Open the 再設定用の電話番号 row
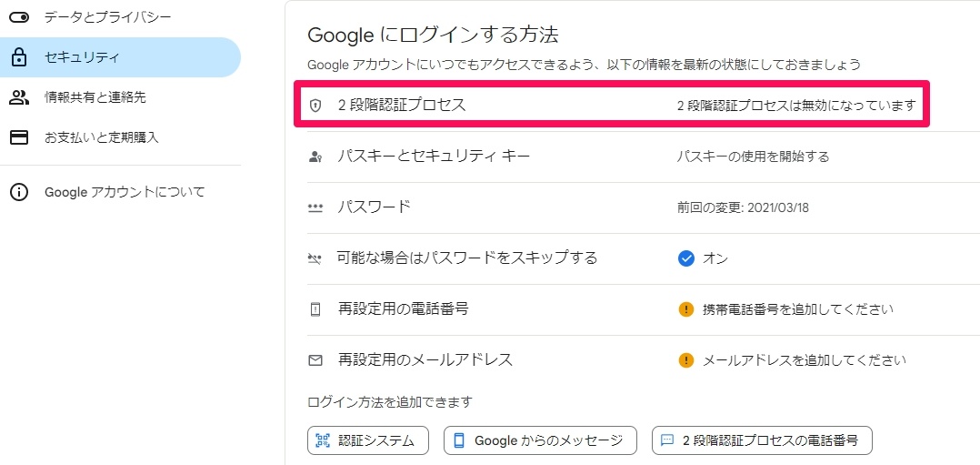This screenshot has width=980, height=465. [x=643, y=309]
